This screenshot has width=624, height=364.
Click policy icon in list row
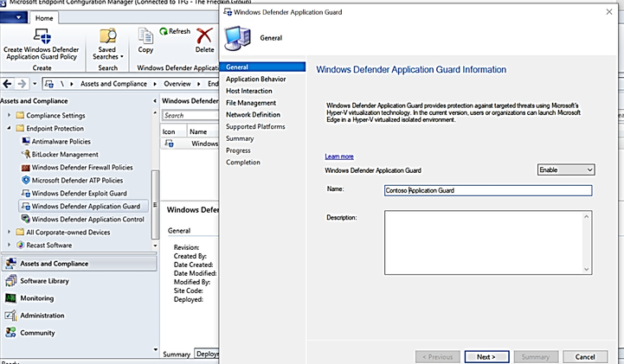pyautogui.click(x=169, y=144)
